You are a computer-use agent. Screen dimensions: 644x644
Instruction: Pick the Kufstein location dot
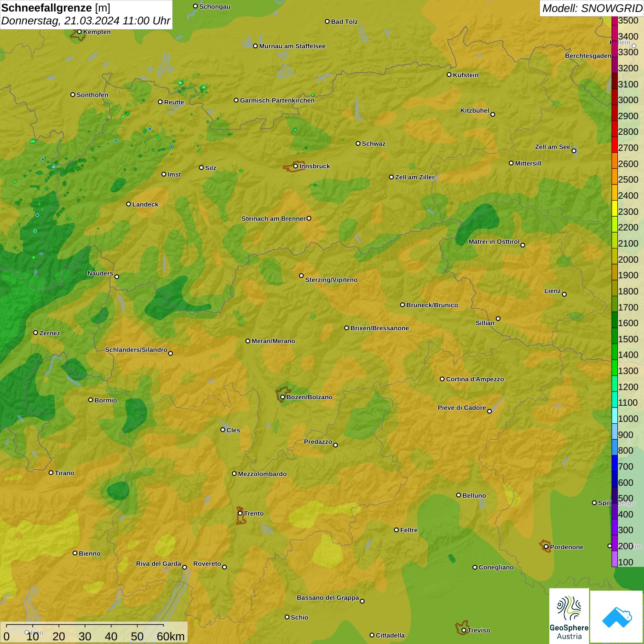[449, 75]
